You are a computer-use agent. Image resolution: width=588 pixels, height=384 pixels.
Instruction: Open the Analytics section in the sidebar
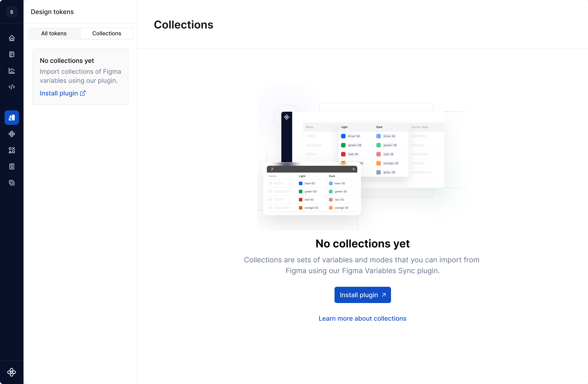click(x=12, y=71)
